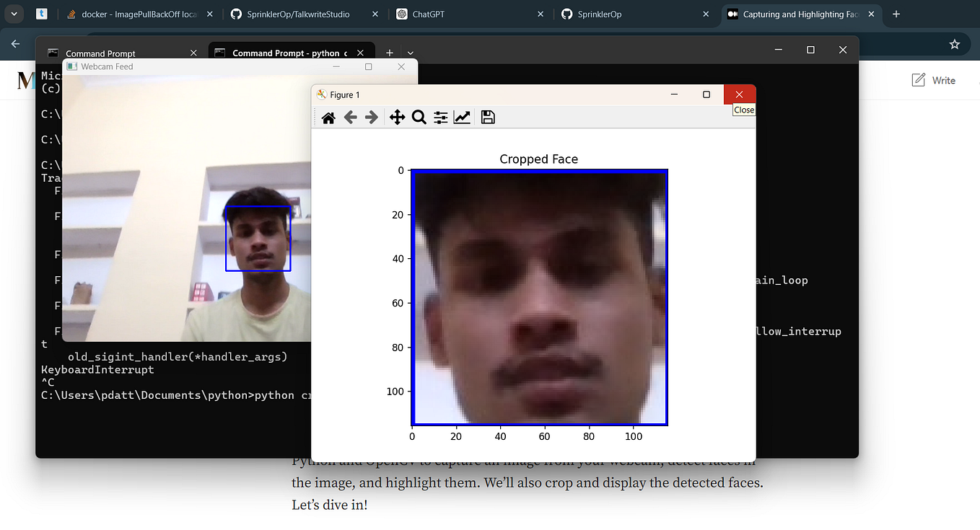Open the browser tab search dropdown

(x=13, y=13)
